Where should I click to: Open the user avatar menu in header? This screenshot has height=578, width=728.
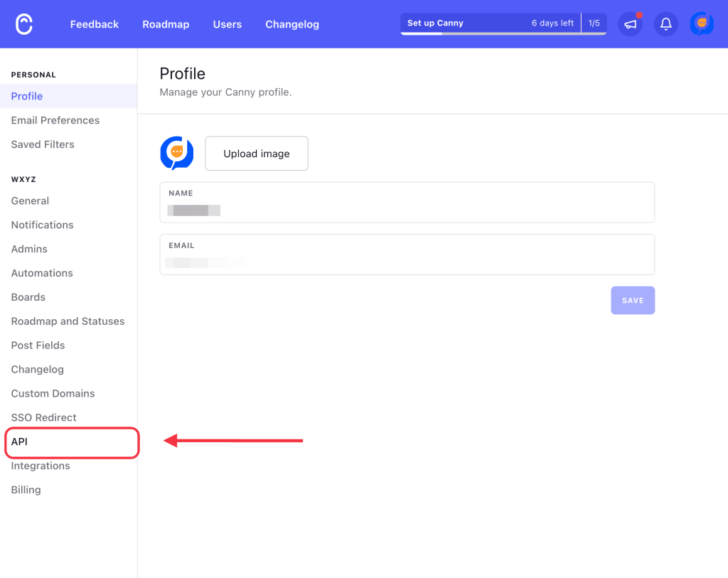tap(702, 24)
